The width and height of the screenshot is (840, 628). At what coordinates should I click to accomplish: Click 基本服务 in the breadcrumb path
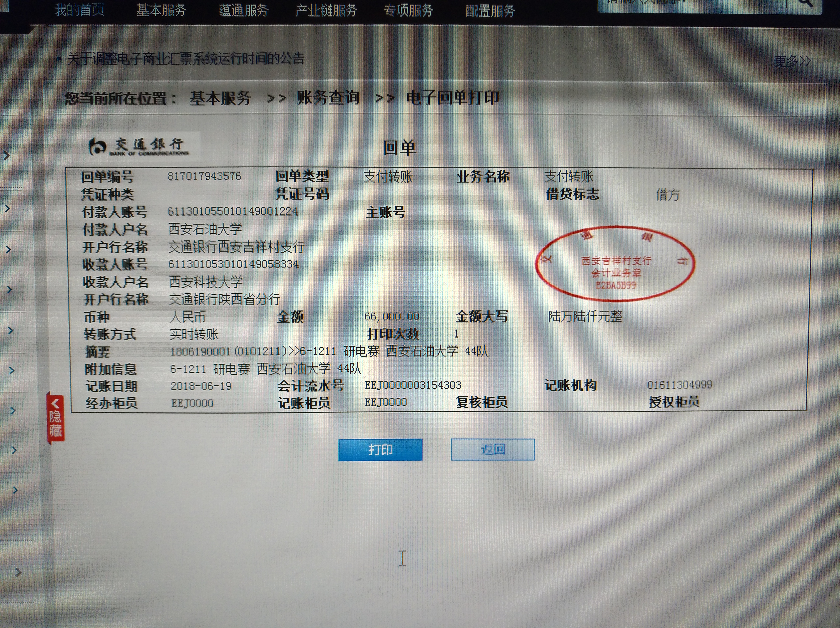coord(220,98)
